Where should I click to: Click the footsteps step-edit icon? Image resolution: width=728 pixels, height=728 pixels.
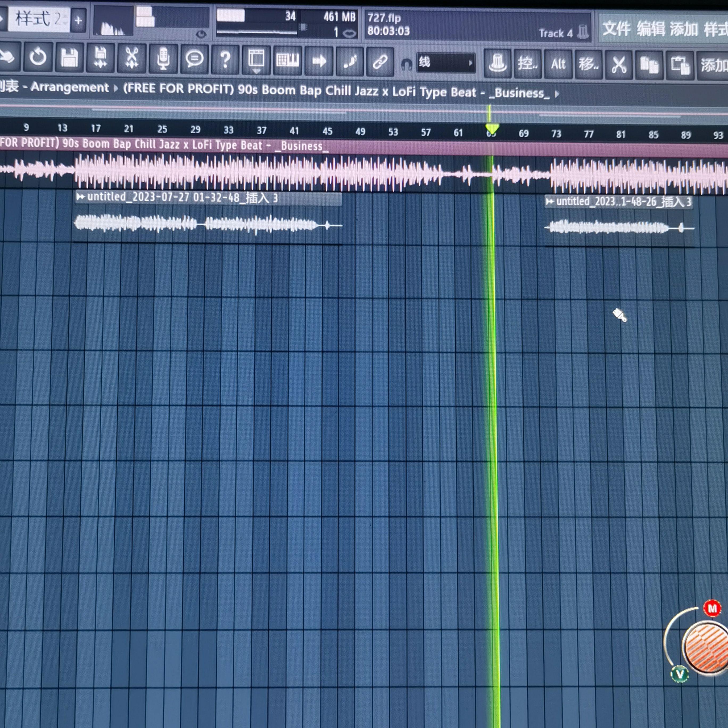350,61
